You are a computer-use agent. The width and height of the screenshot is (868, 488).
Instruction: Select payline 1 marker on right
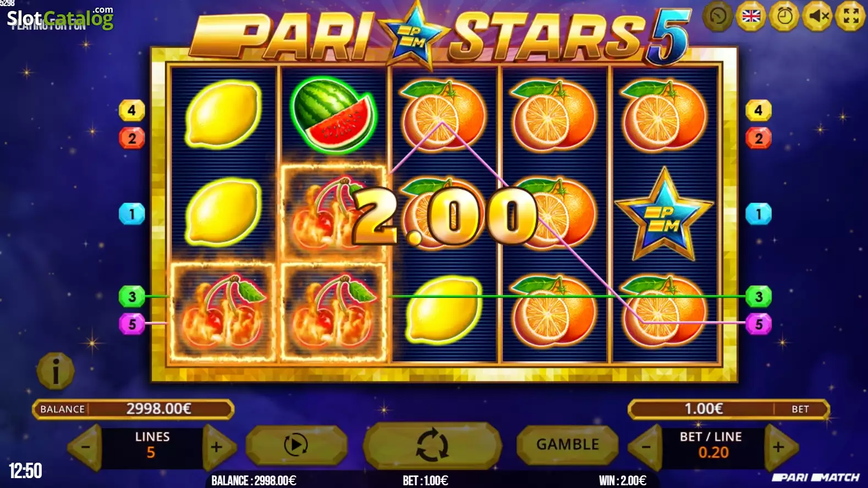(x=759, y=214)
